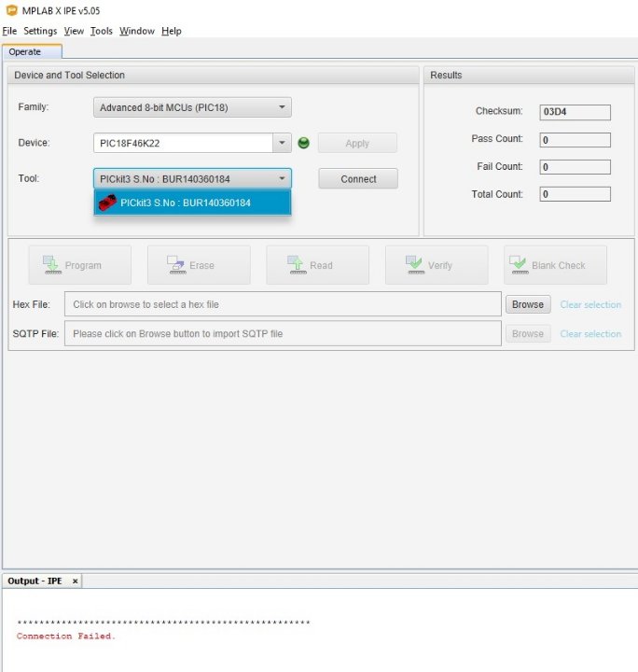The image size is (638, 672).
Task: Click the MPLAB X IPE title bar icon
Action: (x=11, y=10)
